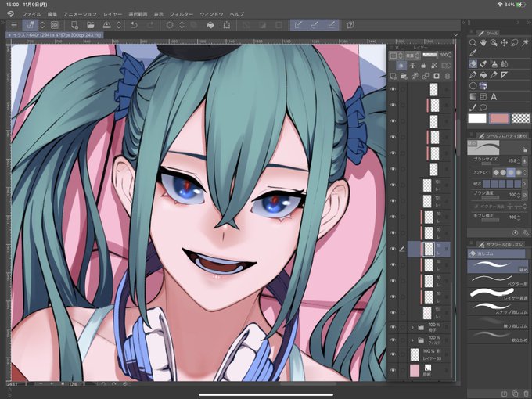Select the Fill bucket tool in tool palette

(x=483, y=74)
